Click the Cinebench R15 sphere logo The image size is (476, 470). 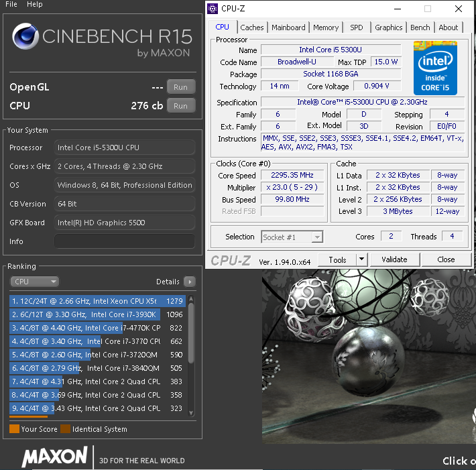(25, 36)
